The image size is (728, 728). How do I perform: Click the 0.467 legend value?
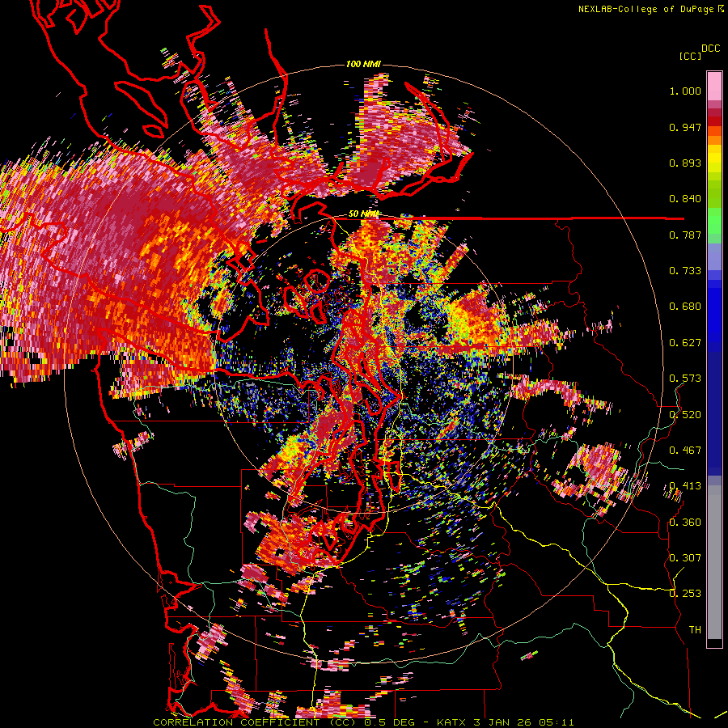point(685,451)
